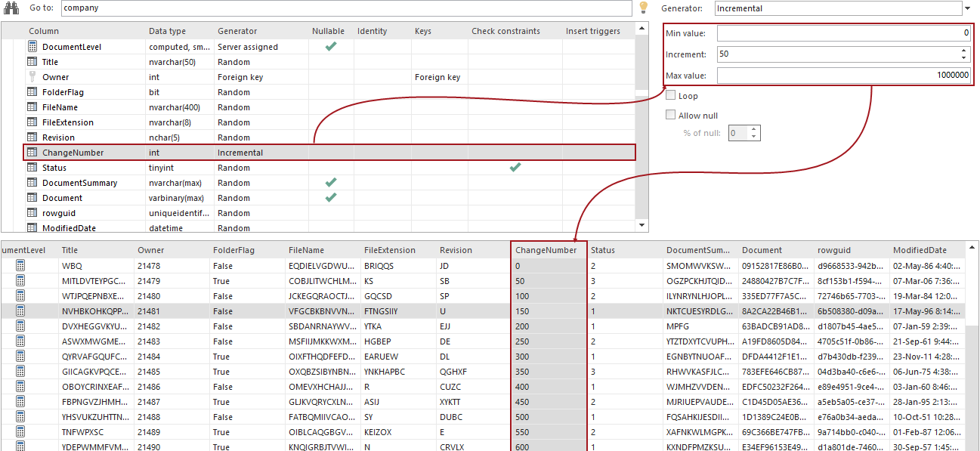Increase the % of null value
The width and height of the screenshot is (980, 451).
[754, 129]
